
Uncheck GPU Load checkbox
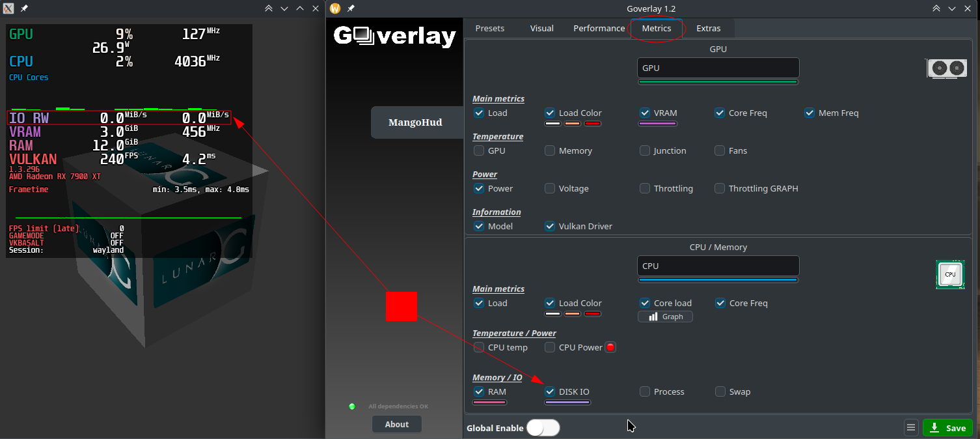[479, 113]
